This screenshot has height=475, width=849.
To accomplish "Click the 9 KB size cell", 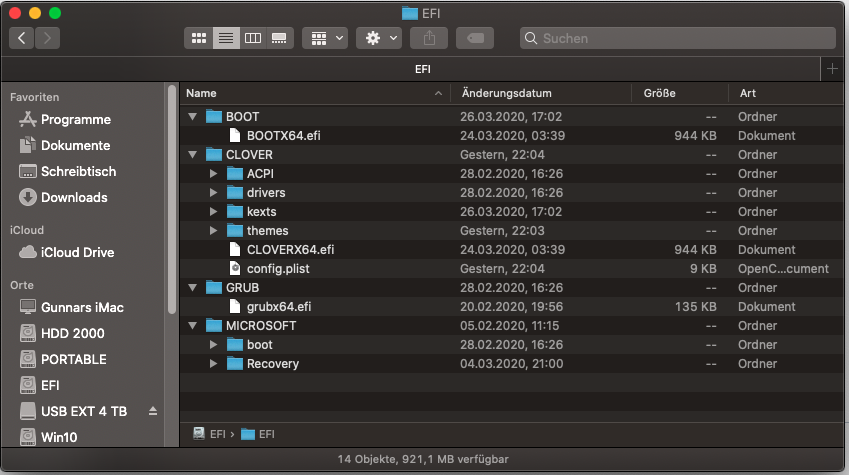I will (x=703, y=268).
